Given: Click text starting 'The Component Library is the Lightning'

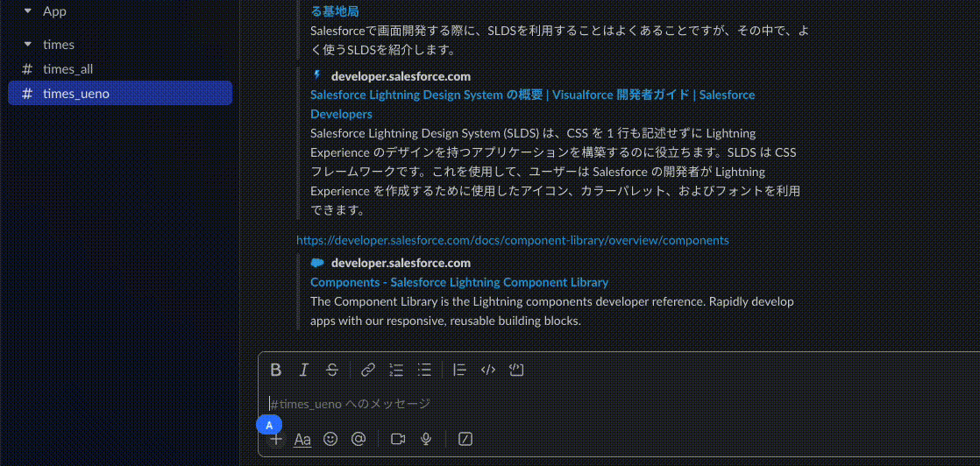Looking at the screenshot, I should click(x=552, y=311).
